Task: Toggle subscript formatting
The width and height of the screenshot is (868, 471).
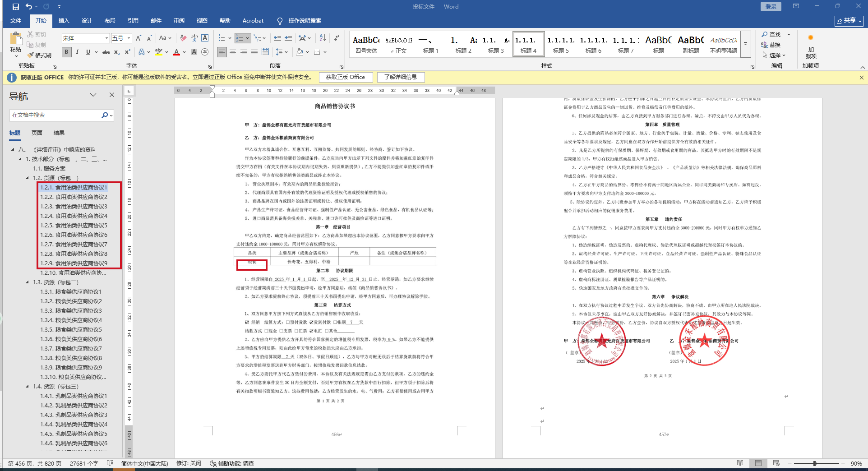Action: point(117,52)
